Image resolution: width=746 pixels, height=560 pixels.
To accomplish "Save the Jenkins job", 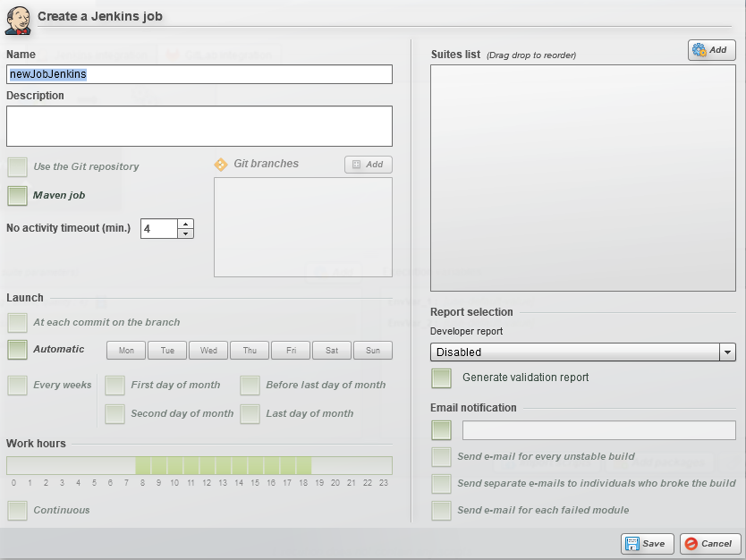I will [647, 543].
